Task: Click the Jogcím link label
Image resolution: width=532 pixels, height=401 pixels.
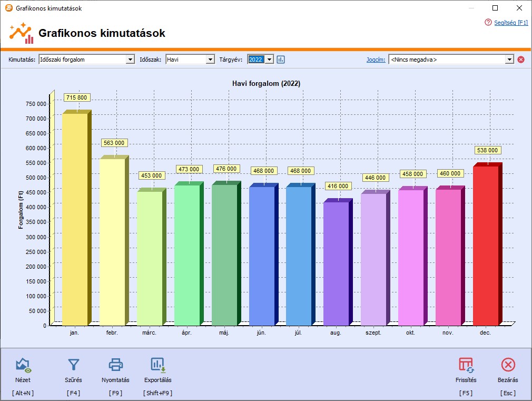Action: (x=376, y=60)
